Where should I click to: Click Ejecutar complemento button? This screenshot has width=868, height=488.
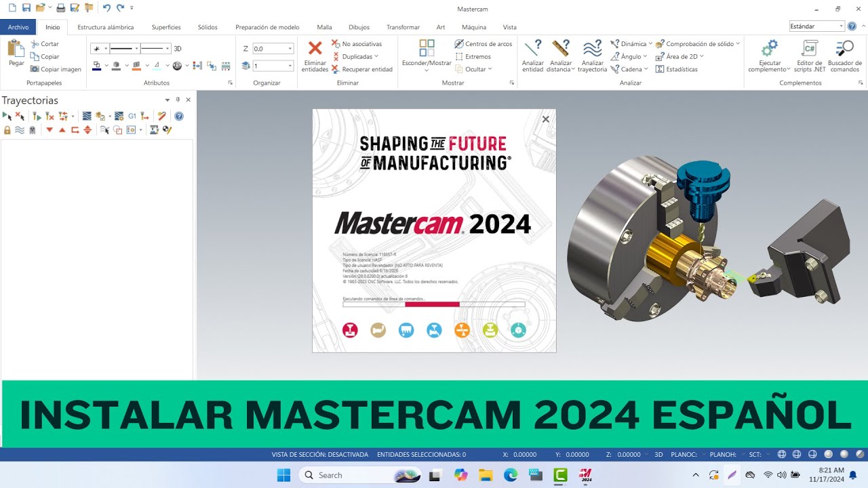tap(769, 56)
